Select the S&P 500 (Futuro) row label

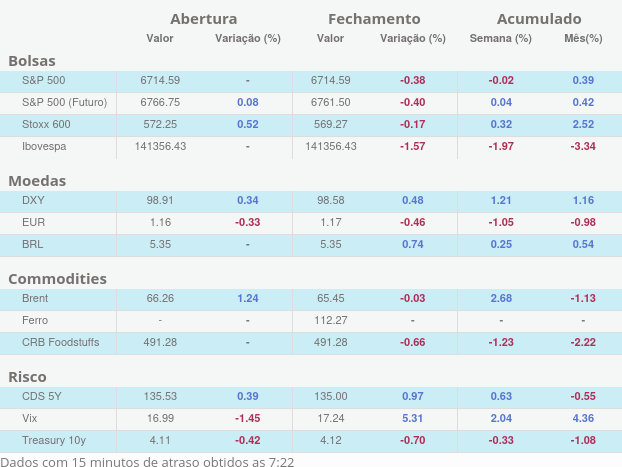pyautogui.click(x=64, y=102)
